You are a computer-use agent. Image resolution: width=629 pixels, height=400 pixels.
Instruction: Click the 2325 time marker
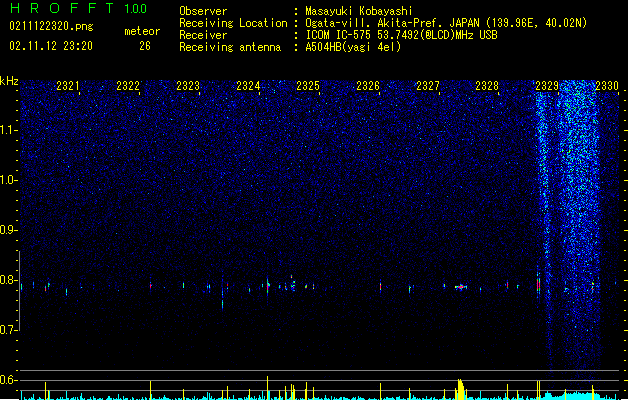[x=308, y=86]
